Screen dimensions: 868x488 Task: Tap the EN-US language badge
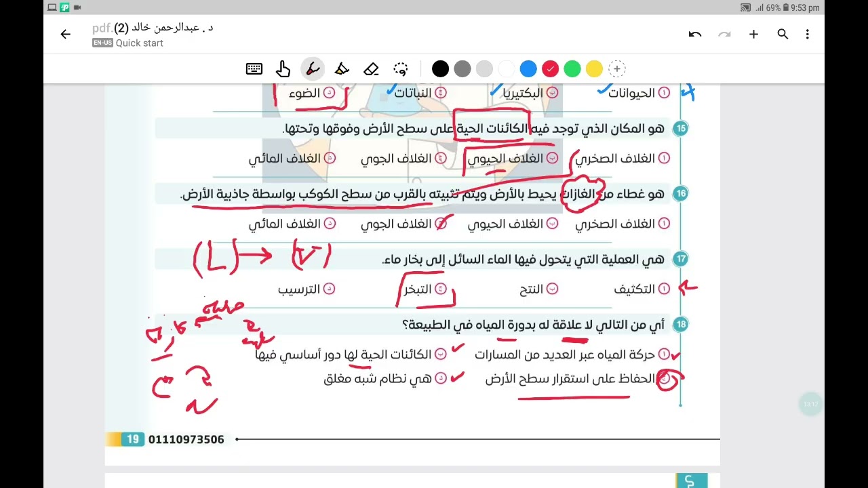[x=102, y=43]
